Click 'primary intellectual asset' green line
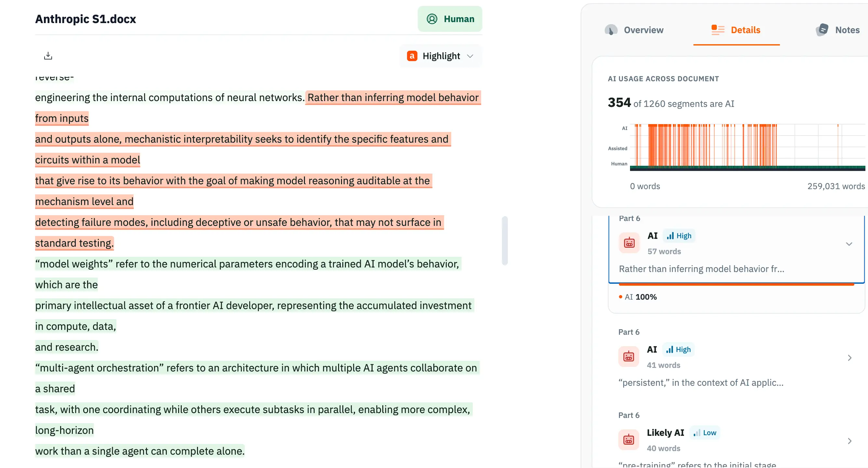 pos(255,305)
